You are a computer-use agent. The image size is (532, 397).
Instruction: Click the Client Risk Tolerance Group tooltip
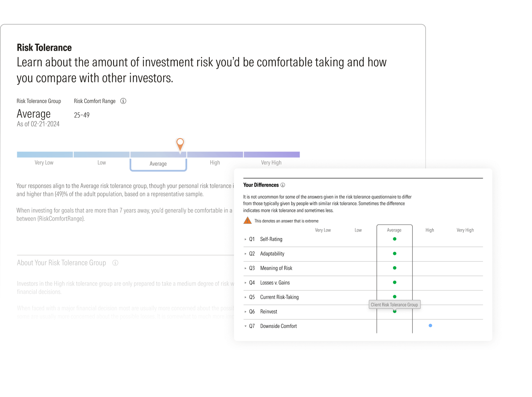394,305
